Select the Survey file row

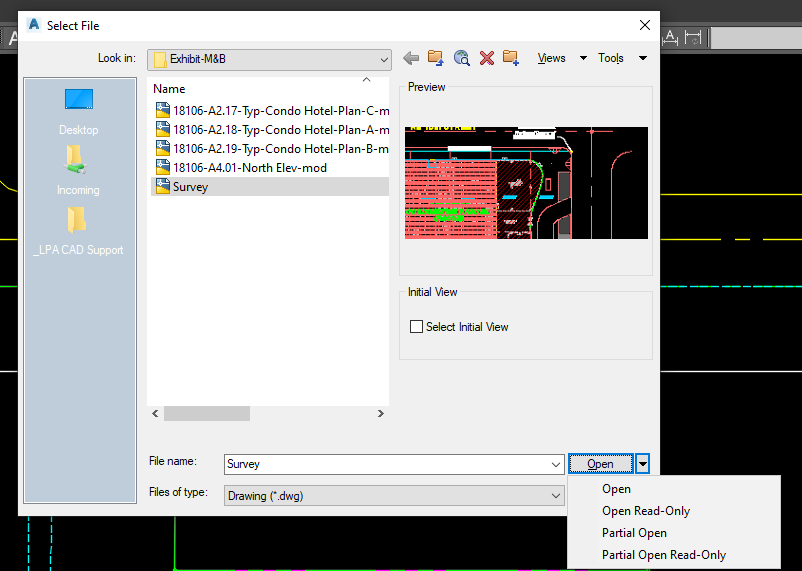click(271, 186)
